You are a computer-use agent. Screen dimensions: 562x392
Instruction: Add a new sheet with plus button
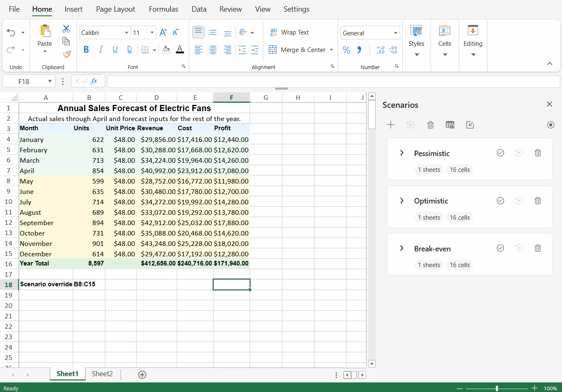tap(142, 375)
